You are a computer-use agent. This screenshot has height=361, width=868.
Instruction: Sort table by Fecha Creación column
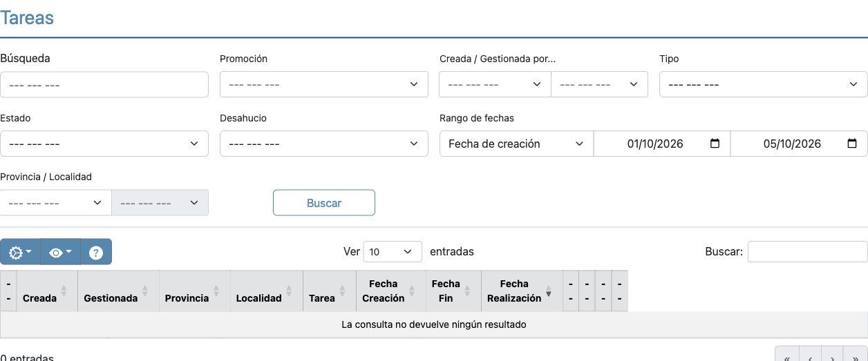click(390, 291)
